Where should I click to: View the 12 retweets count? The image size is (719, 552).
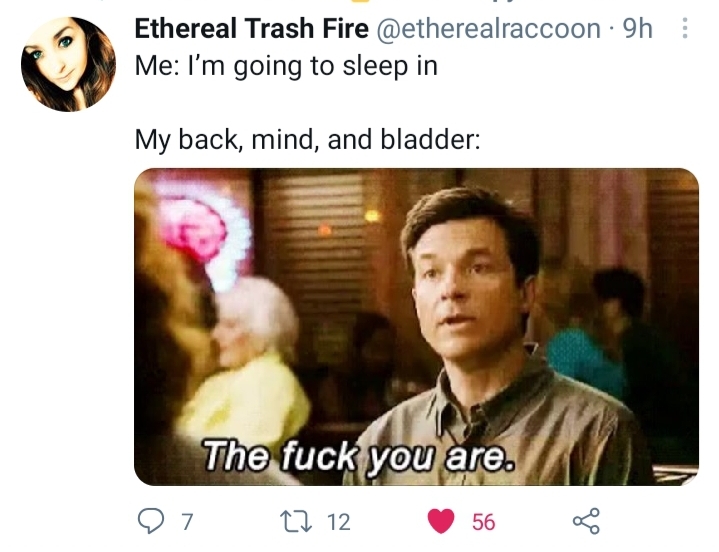point(339,522)
